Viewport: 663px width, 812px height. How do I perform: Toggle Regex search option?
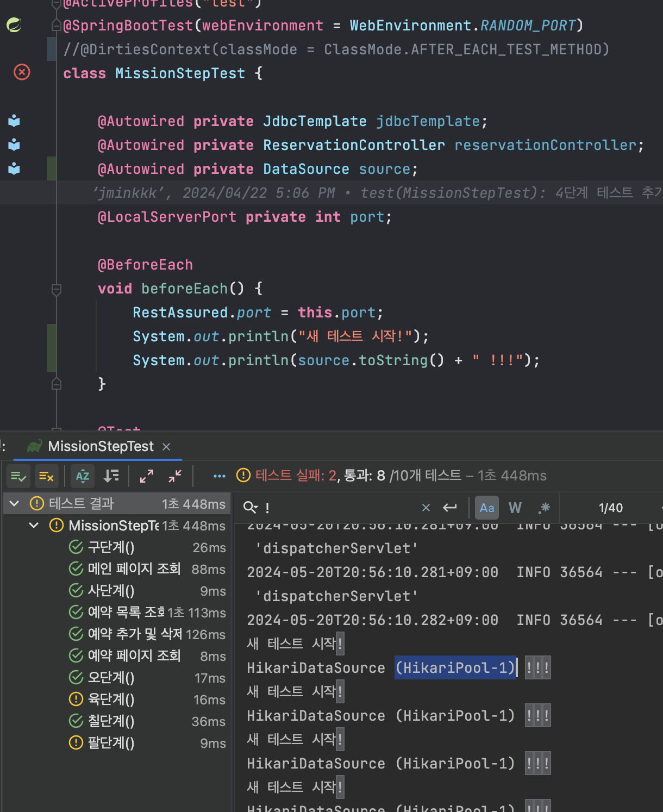[544, 508]
